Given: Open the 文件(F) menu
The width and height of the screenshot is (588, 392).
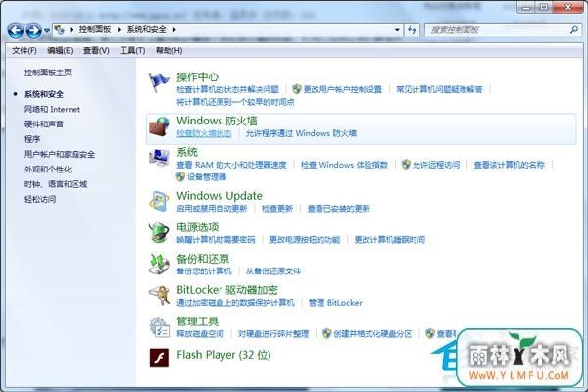Looking at the screenshot, I should coord(24,50).
